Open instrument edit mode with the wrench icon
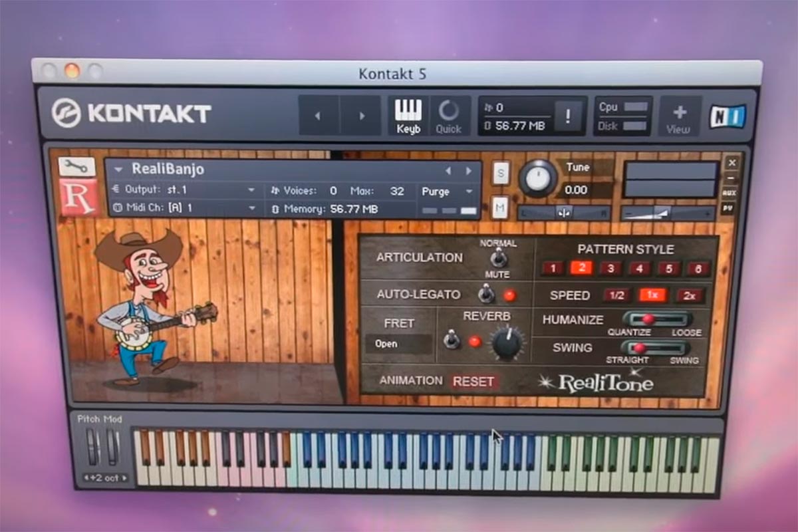This screenshot has height=532, width=798. (77, 167)
